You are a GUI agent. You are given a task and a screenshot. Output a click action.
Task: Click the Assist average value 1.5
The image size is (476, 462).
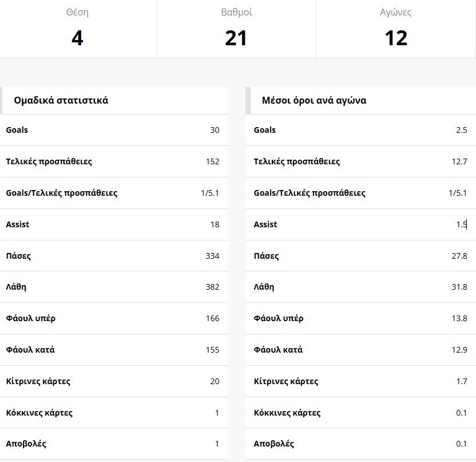coord(462,224)
